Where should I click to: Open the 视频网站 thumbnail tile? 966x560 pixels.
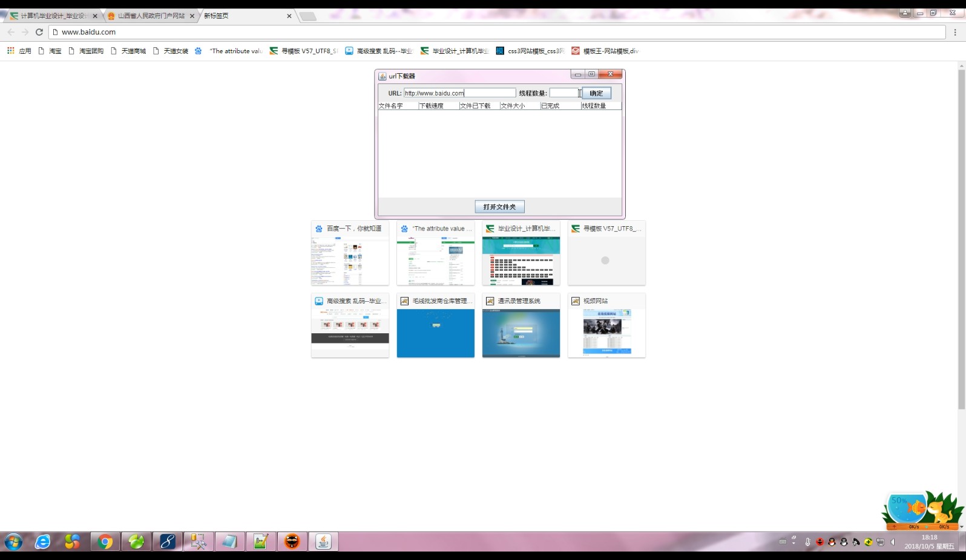click(606, 325)
